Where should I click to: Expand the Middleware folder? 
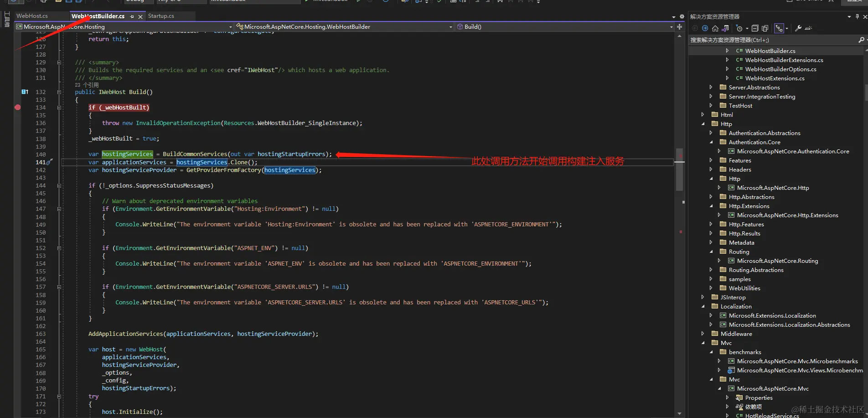pyautogui.click(x=703, y=334)
